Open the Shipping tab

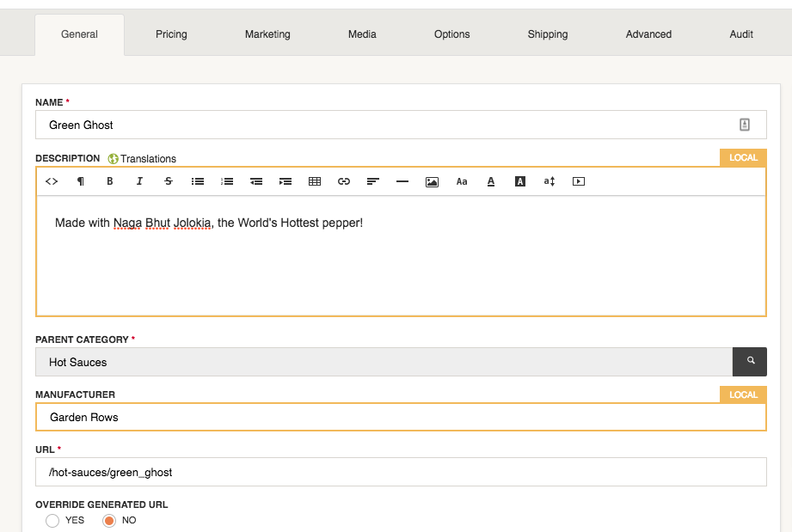pyautogui.click(x=548, y=34)
